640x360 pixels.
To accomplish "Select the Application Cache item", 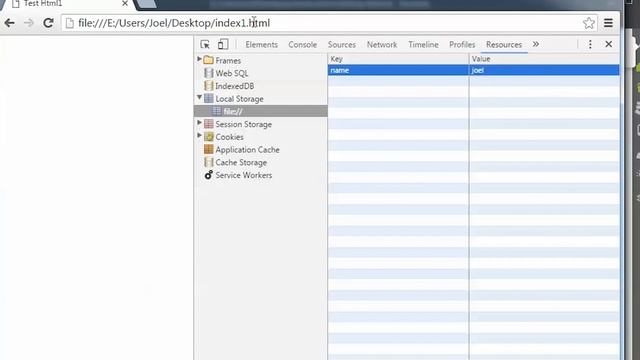I will point(247,149).
